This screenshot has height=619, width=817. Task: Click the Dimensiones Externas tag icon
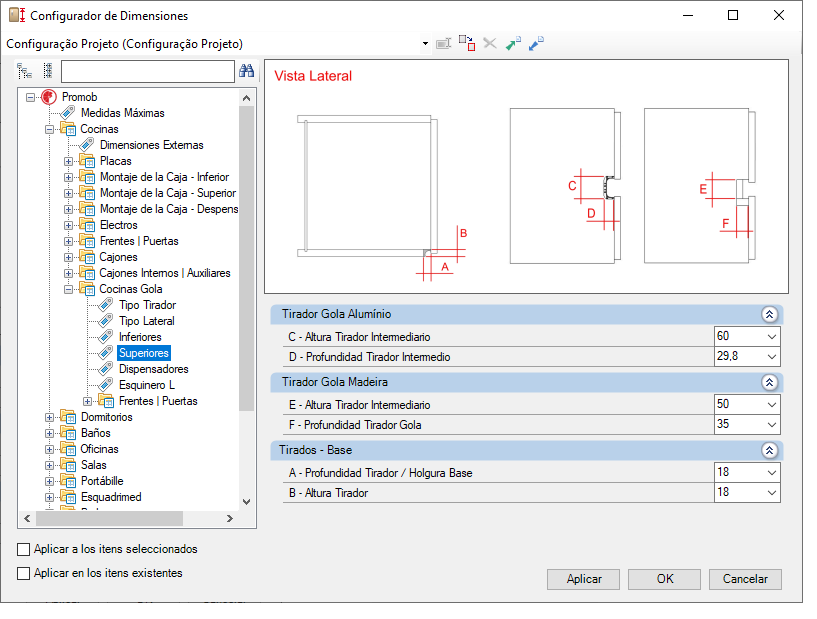86,145
